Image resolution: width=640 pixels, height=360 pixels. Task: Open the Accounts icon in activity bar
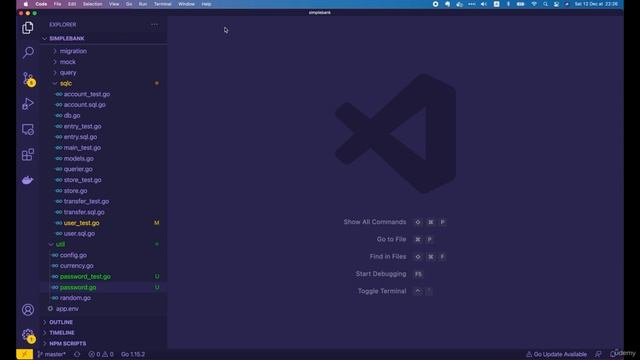[x=28, y=310]
